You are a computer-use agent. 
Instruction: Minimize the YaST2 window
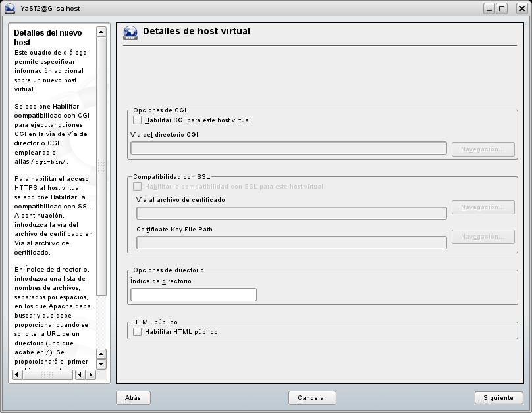tap(489, 9)
